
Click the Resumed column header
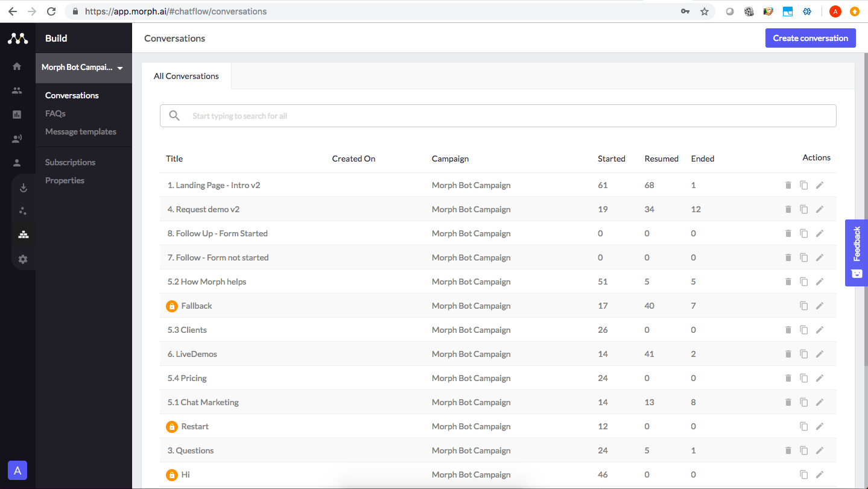[662, 159]
